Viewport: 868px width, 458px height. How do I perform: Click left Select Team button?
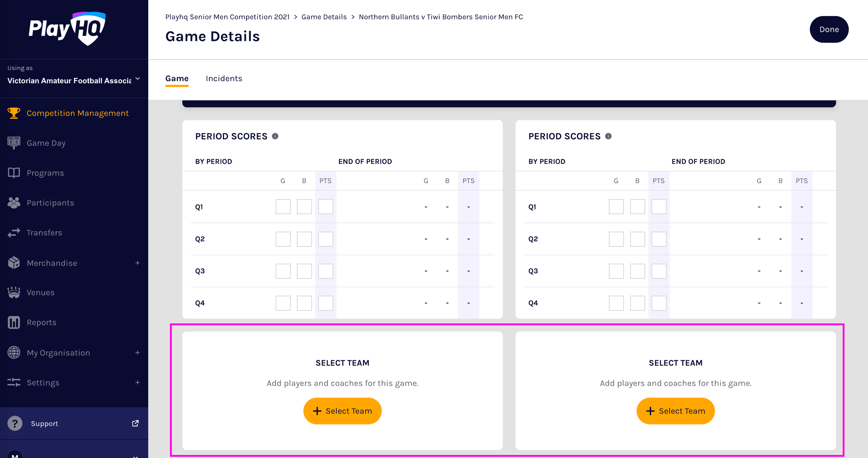tap(342, 411)
